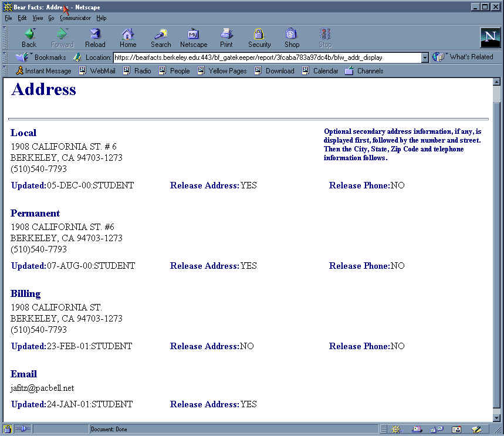Click 'Release Address:NO' under Billing

point(212,346)
